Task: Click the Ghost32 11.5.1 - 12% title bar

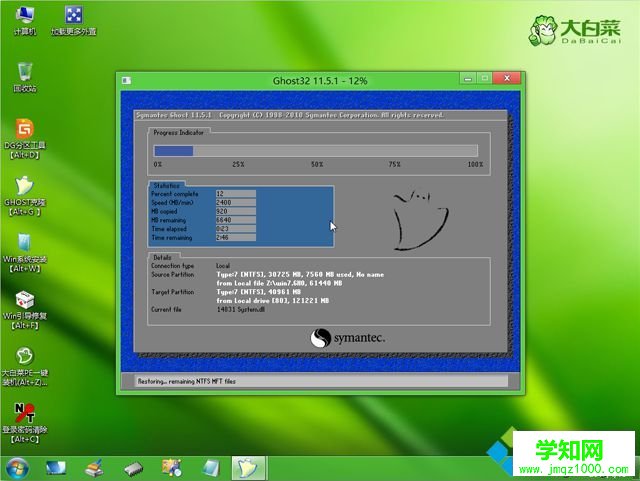Action: click(x=320, y=81)
